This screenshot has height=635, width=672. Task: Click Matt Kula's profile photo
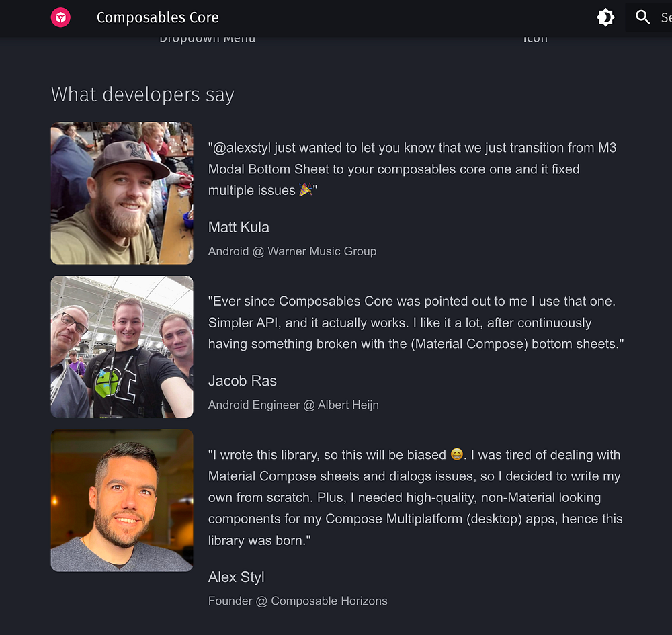point(122,194)
